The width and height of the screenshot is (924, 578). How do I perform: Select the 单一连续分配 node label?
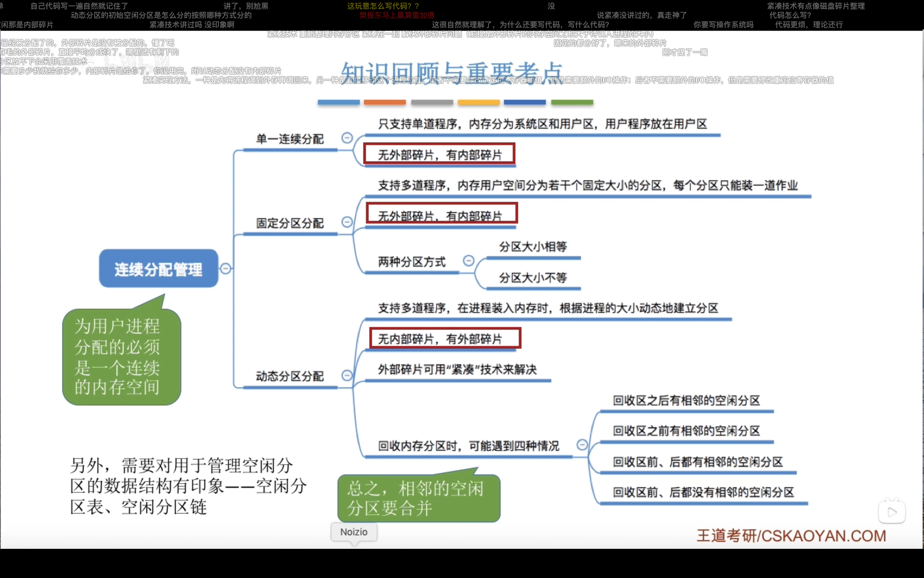click(290, 139)
